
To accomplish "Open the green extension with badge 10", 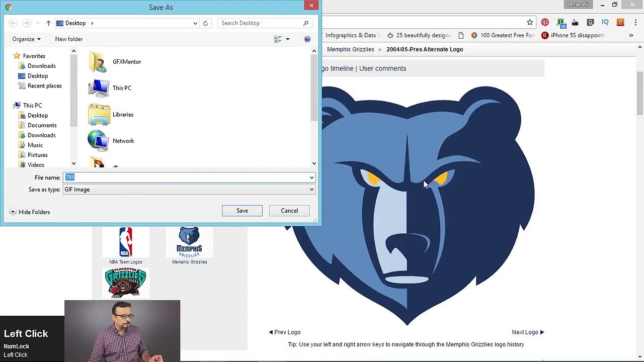I will [560, 23].
